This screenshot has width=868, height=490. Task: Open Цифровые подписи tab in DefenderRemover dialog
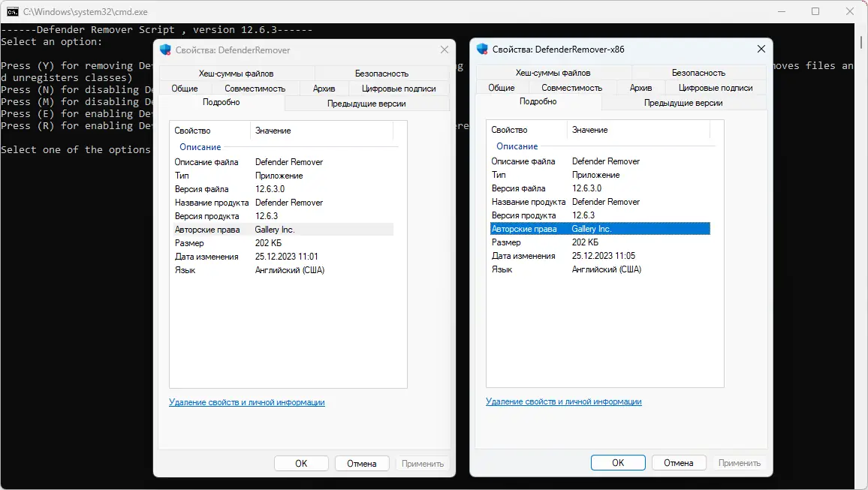point(399,89)
